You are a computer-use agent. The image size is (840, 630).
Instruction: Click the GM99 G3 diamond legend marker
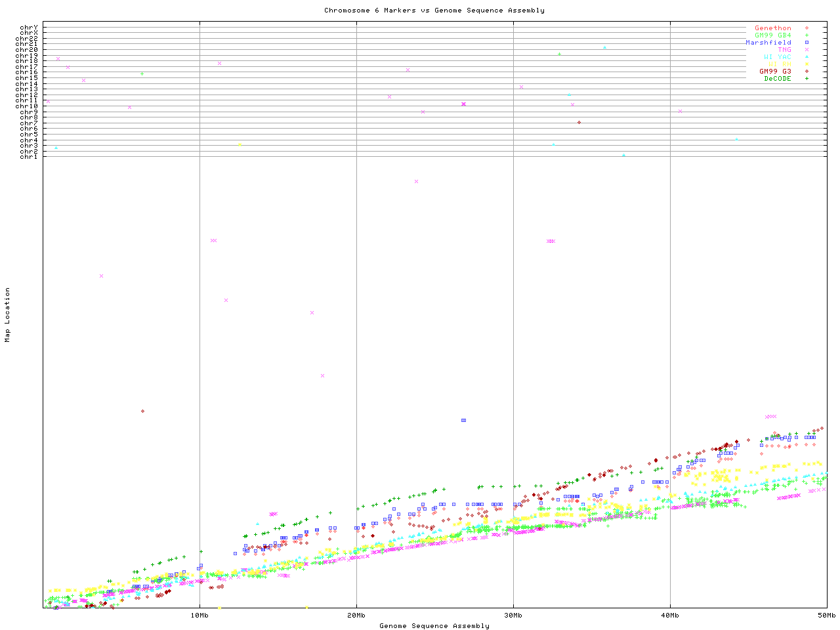coord(807,72)
